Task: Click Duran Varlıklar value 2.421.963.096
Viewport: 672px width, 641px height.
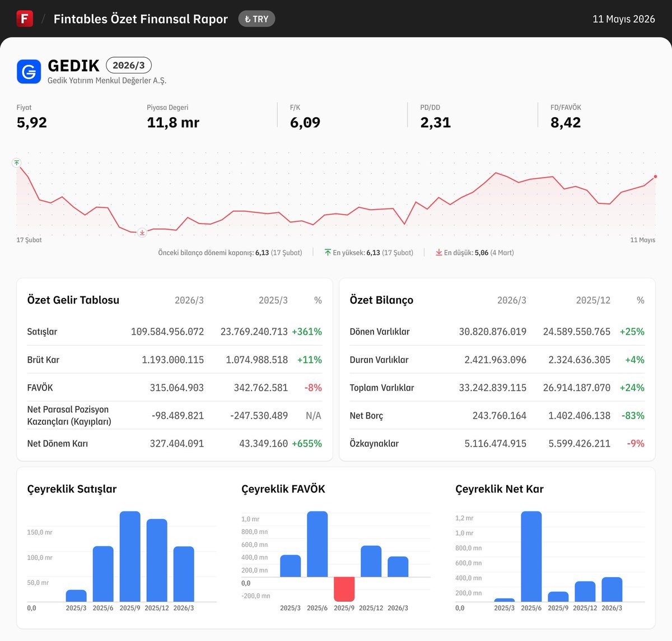Action: 496,360
